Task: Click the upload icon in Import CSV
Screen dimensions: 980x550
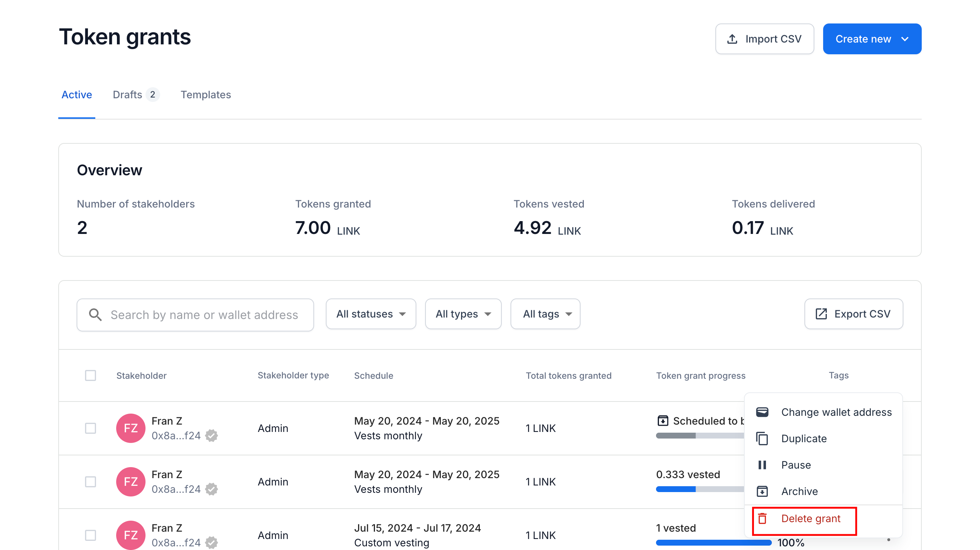Action: pyautogui.click(x=732, y=39)
